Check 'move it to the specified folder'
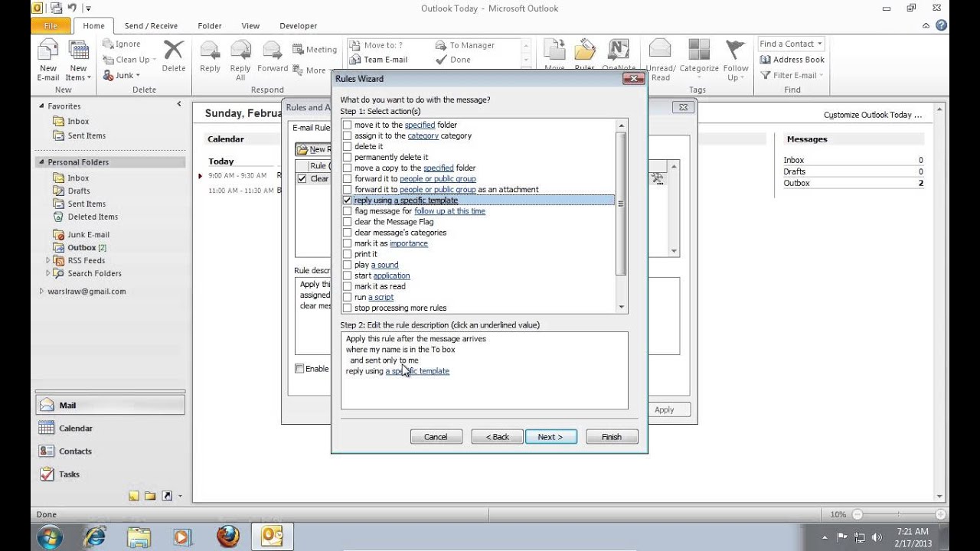This screenshot has width=980, height=551. pyautogui.click(x=347, y=125)
